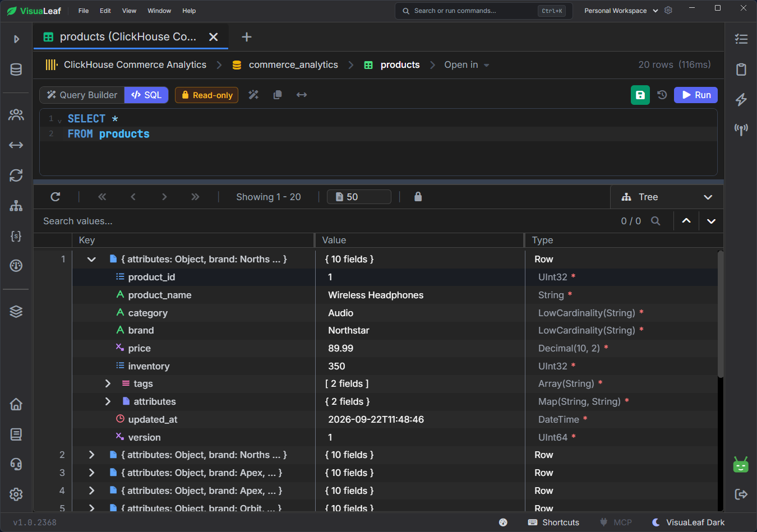Image resolution: width=757 pixels, height=532 pixels.
Task: Open the 'Open in' dropdown
Action: pos(467,65)
